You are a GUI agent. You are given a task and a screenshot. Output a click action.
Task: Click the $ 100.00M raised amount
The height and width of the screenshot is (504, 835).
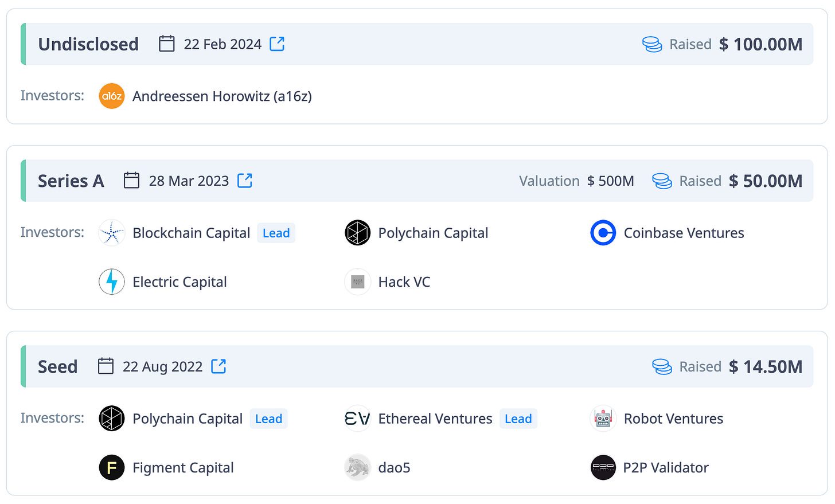coord(760,44)
